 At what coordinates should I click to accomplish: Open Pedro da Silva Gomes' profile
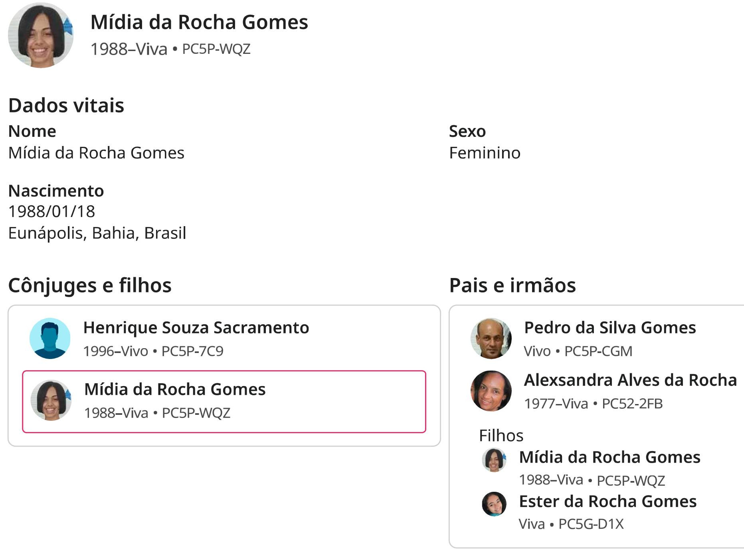610,327
